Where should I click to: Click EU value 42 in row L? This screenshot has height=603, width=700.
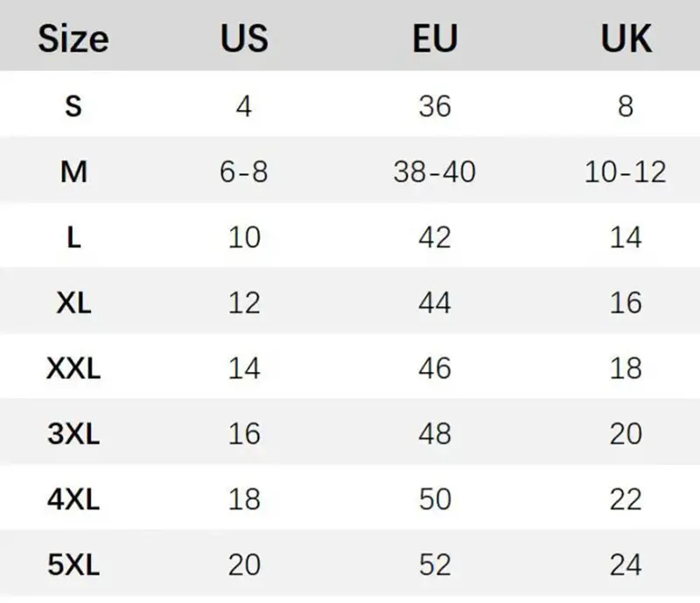click(435, 237)
